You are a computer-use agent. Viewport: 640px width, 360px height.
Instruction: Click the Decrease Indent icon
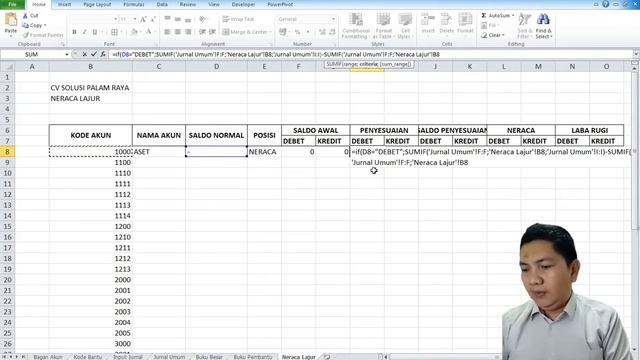[x=202, y=32]
